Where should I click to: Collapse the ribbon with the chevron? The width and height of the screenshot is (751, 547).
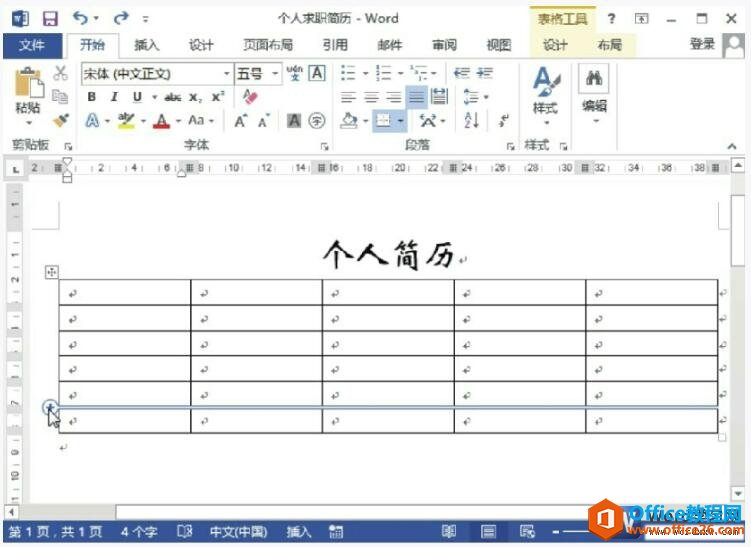click(732, 146)
